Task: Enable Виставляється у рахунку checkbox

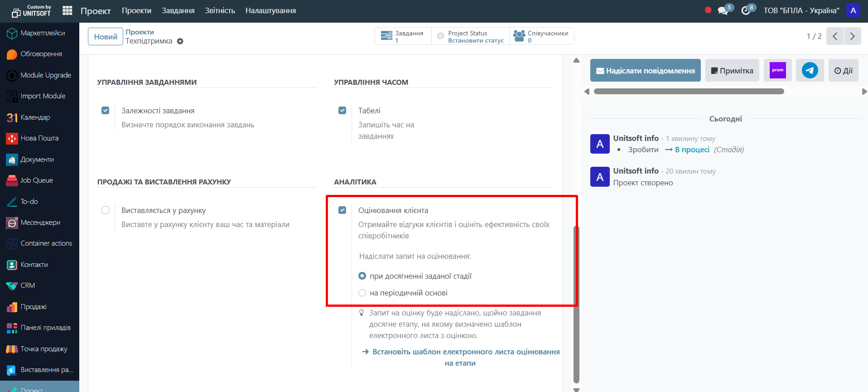Action: point(106,210)
